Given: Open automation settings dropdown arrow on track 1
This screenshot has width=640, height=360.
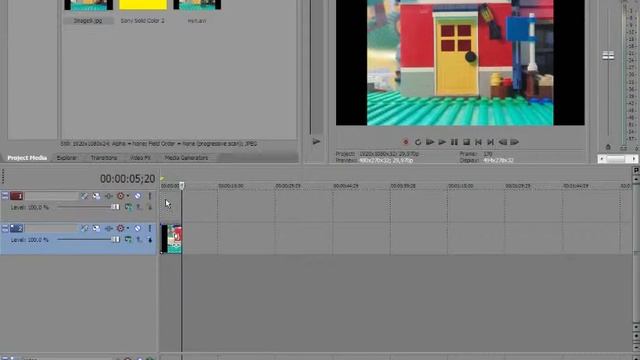Looking at the screenshot, I should [128, 196].
